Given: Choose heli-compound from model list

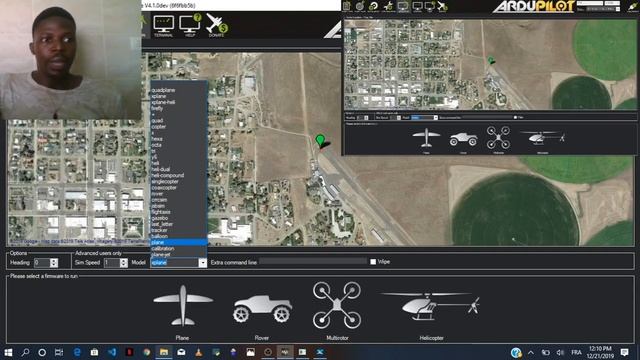Looking at the screenshot, I should pos(168,176).
